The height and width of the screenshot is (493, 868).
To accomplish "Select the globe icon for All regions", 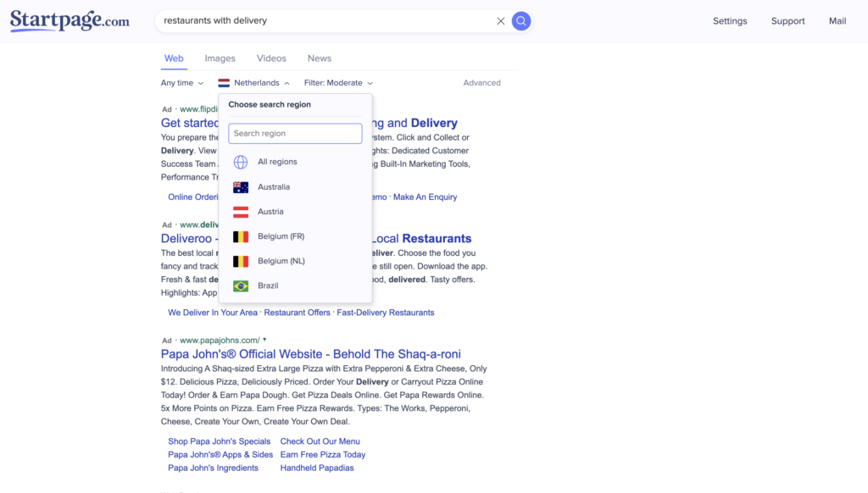I will 241,162.
